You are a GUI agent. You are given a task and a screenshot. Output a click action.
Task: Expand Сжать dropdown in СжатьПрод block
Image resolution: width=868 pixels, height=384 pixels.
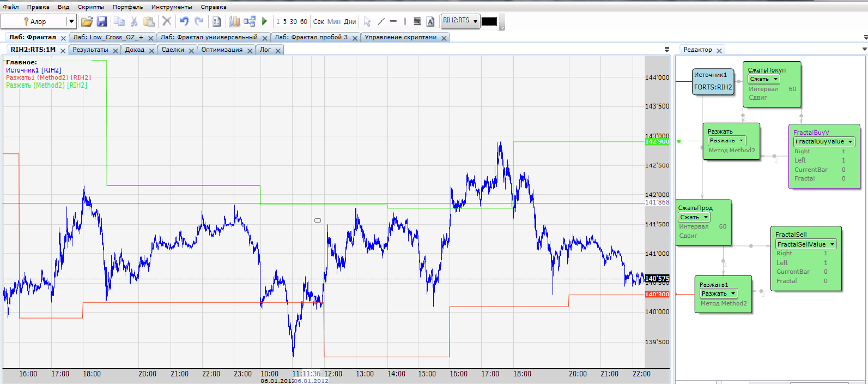coord(706,217)
